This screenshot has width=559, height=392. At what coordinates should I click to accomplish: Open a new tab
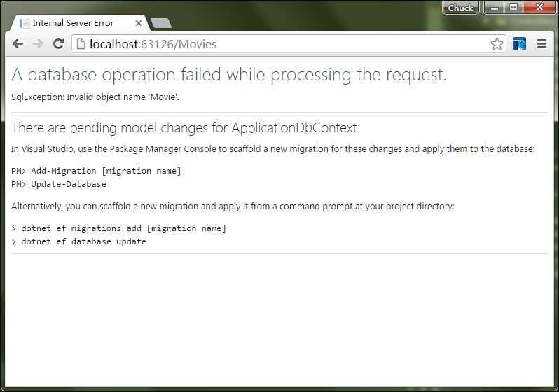[x=161, y=23]
